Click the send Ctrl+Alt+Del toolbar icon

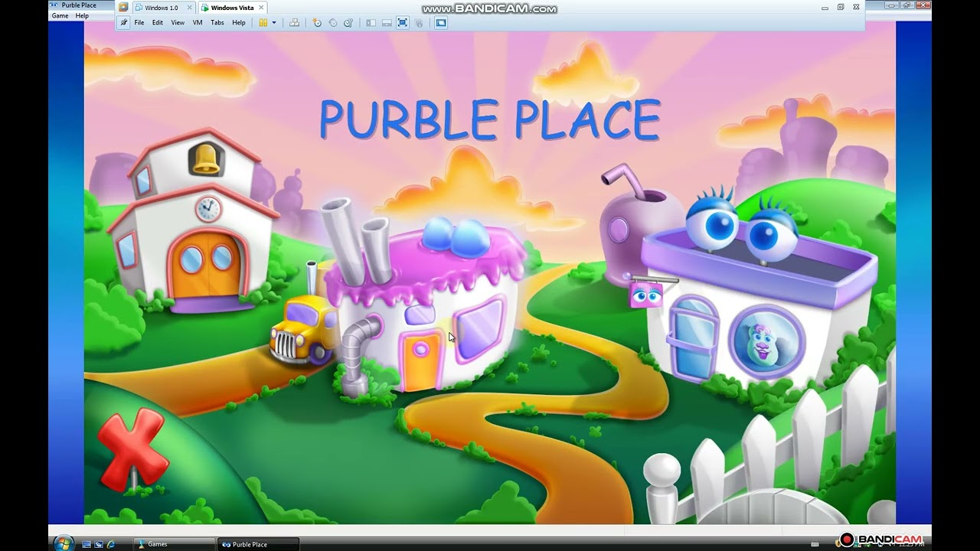(x=294, y=23)
